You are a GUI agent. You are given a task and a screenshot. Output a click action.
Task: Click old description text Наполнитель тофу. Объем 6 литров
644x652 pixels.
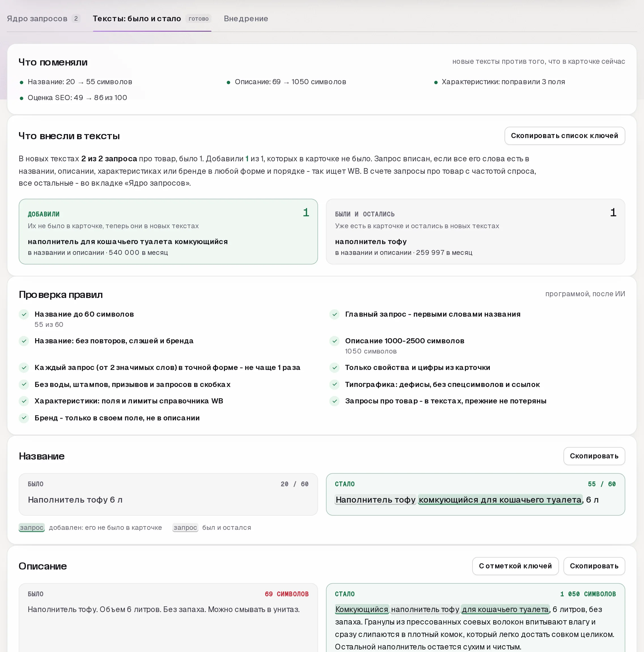164,609
